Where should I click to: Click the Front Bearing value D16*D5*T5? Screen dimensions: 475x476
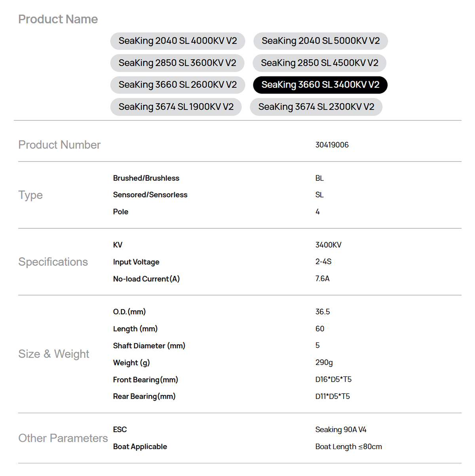(333, 379)
